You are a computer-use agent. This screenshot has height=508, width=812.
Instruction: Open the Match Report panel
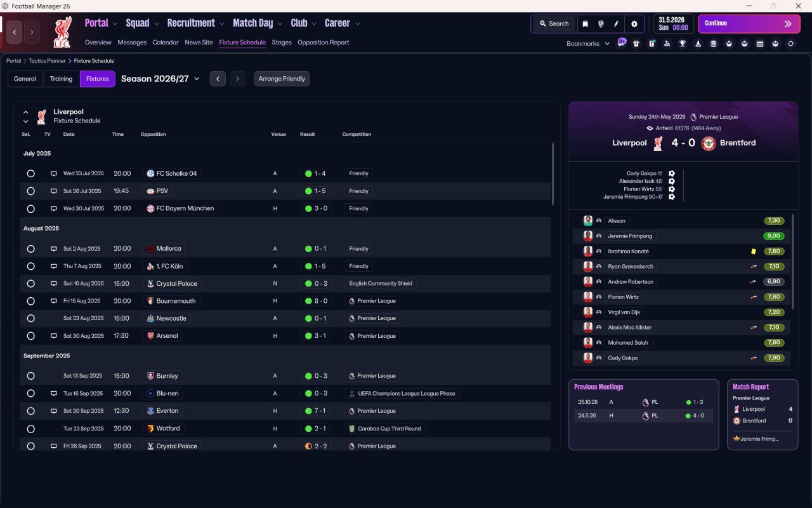763,415
